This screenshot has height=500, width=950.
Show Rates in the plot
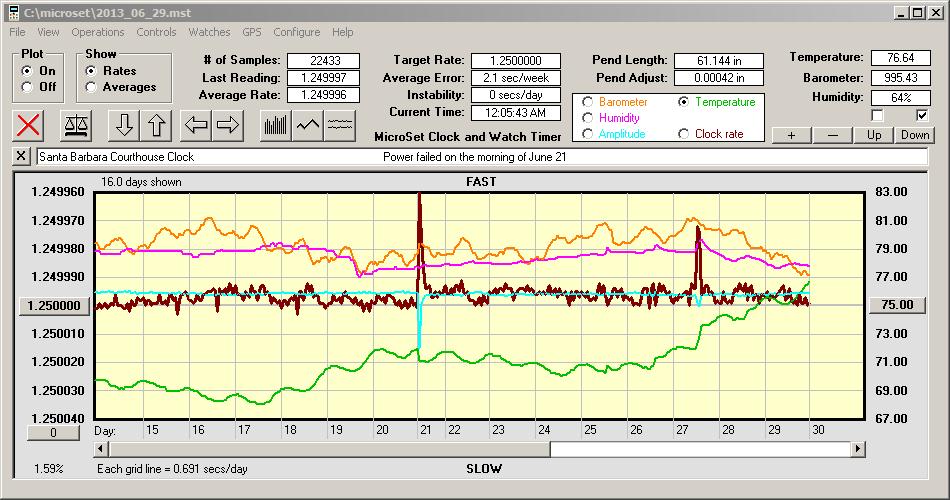pos(91,71)
